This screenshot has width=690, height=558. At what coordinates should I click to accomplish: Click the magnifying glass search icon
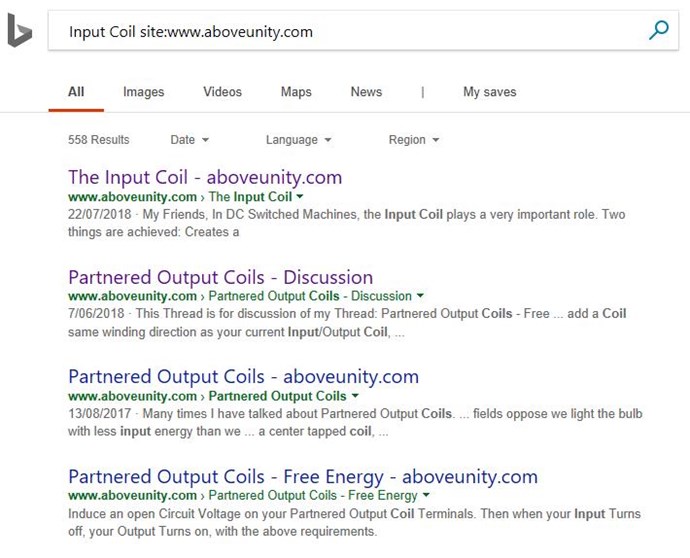(x=659, y=30)
